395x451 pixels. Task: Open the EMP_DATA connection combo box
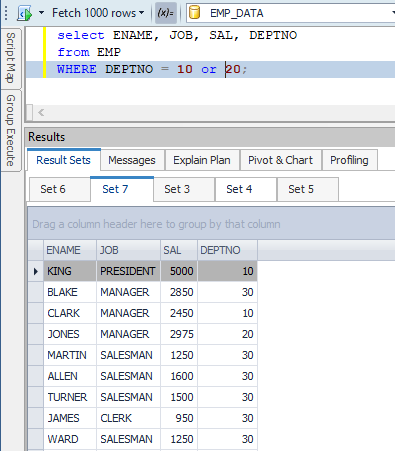pyautogui.click(x=291, y=13)
